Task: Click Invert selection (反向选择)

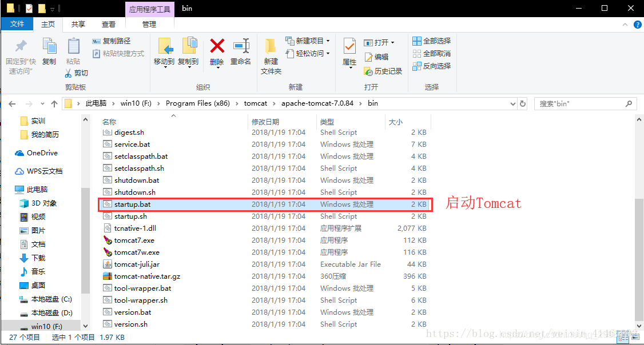Action: point(431,66)
